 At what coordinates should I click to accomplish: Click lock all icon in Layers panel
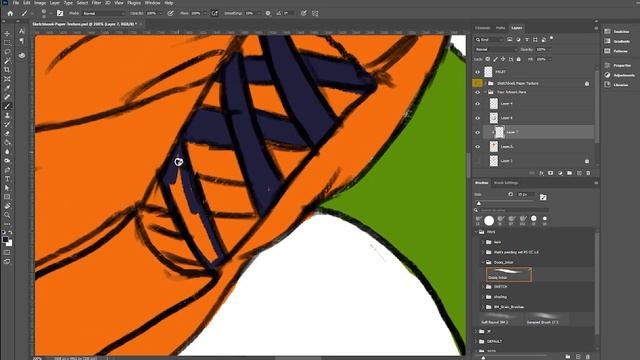tap(519, 59)
